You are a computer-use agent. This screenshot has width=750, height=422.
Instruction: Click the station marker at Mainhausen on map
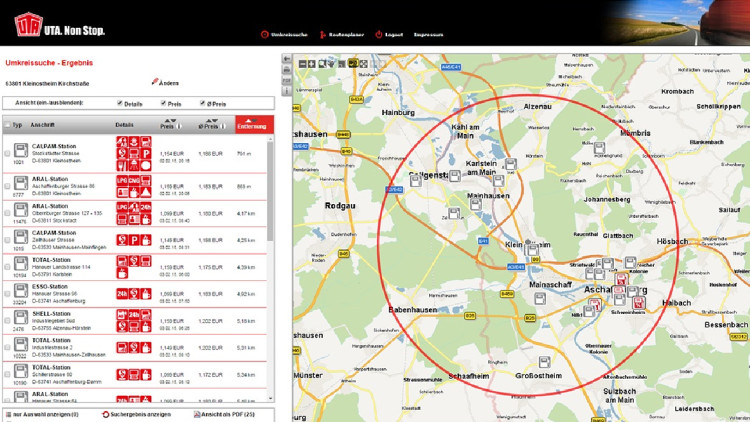click(x=475, y=205)
